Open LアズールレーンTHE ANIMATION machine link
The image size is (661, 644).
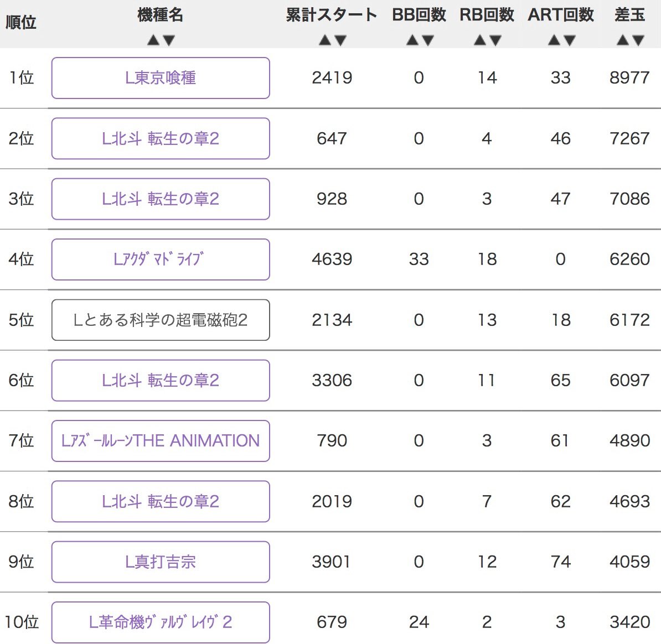click(161, 441)
